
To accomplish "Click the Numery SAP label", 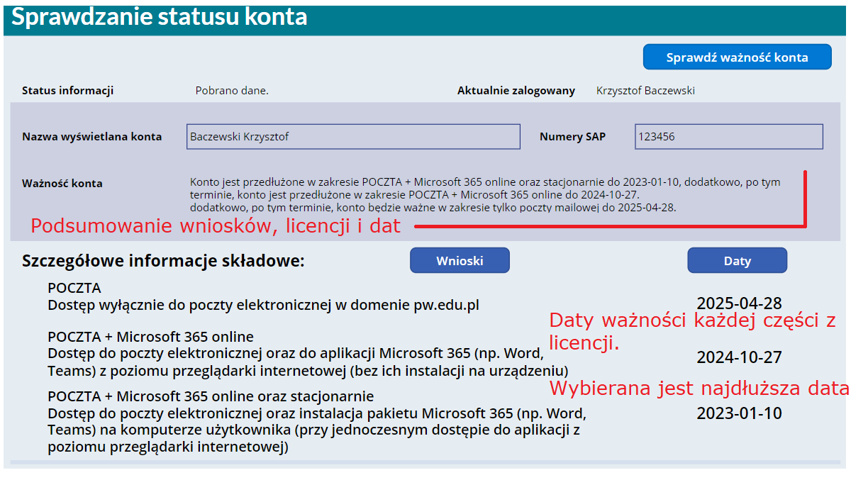I will pyautogui.click(x=572, y=137).
